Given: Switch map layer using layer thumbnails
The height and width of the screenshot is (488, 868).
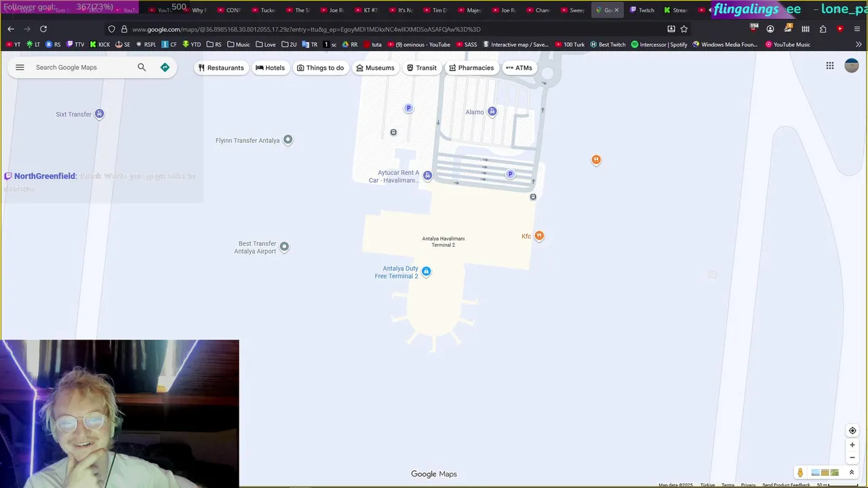Looking at the screenshot, I should 825,472.
